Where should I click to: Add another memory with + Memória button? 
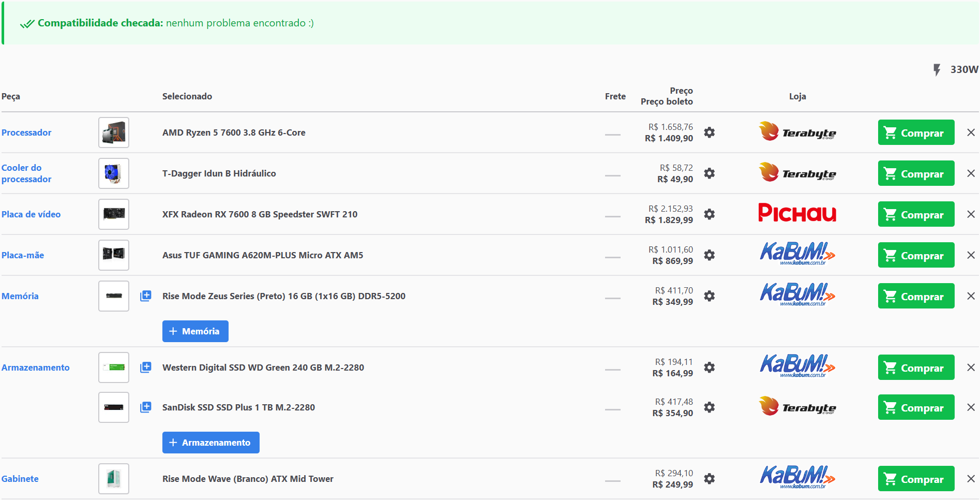tap(195, 331)
